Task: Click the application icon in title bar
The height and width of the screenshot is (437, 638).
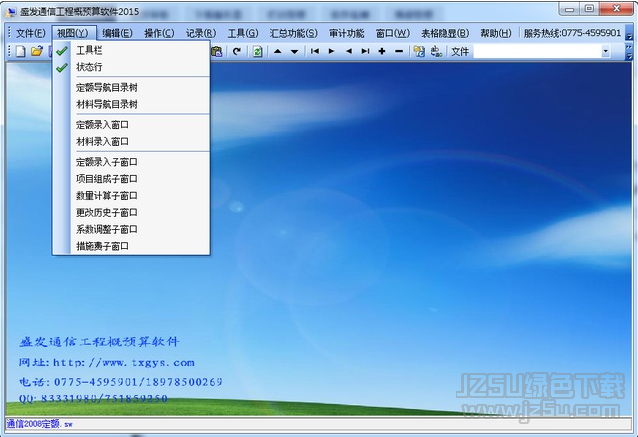Action: pyautogui.click(x=11, y=11)
